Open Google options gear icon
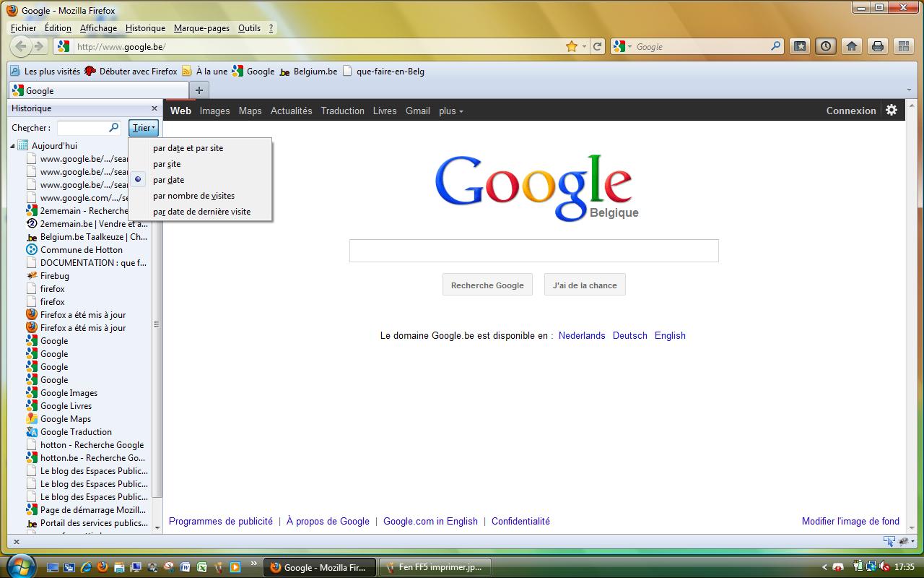The width and height of the screenshot is (924, 578). tap(892, 111)
